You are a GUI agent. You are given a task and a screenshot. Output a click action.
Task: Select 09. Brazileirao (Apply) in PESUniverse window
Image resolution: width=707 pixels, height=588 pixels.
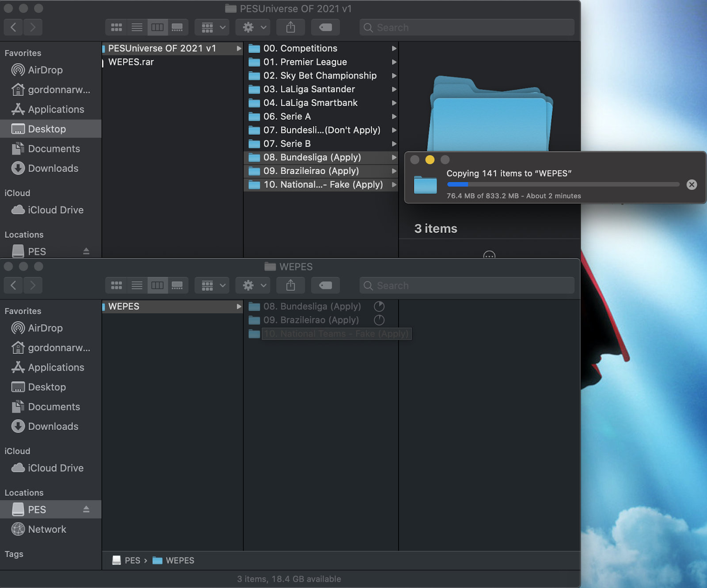[x=321, y=171]
